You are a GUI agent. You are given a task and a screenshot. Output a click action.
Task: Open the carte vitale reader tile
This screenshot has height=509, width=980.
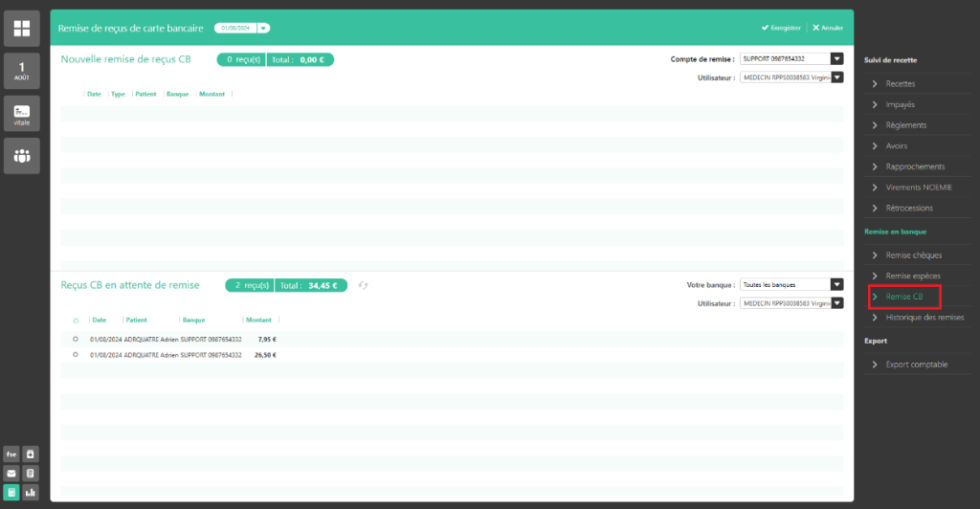coord(21,114)
